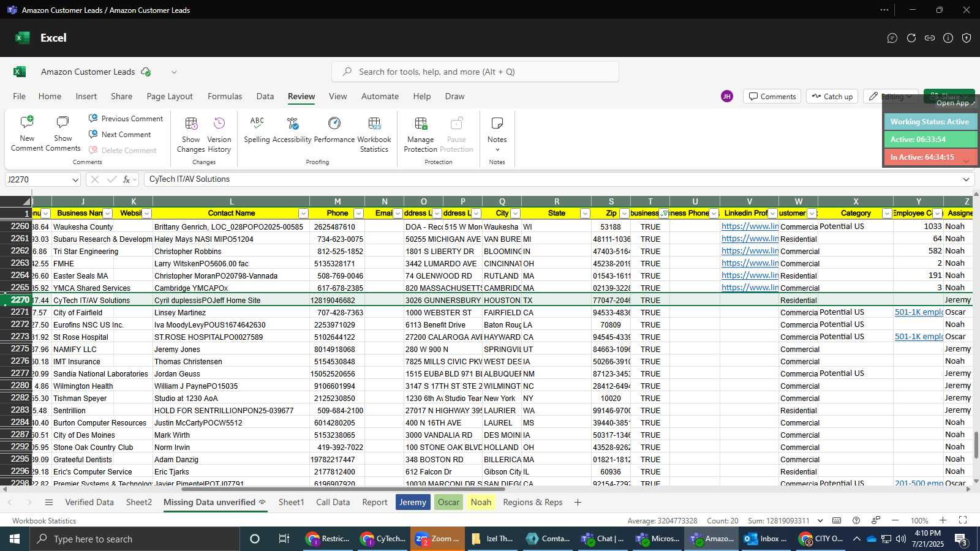The height and width of the screenshot is (551, 980).
Task: Click the refresh icon in Excel header
Action: click(911, 38)
